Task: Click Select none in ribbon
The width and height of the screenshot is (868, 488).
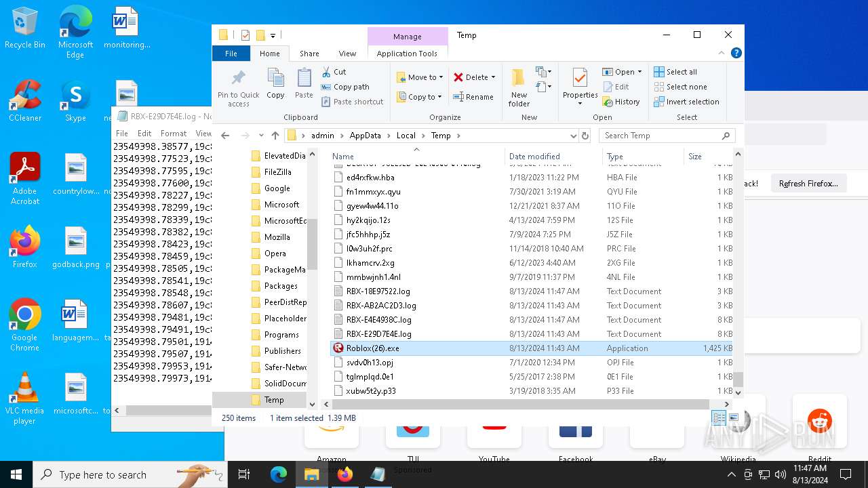Action: click(680, 87)
